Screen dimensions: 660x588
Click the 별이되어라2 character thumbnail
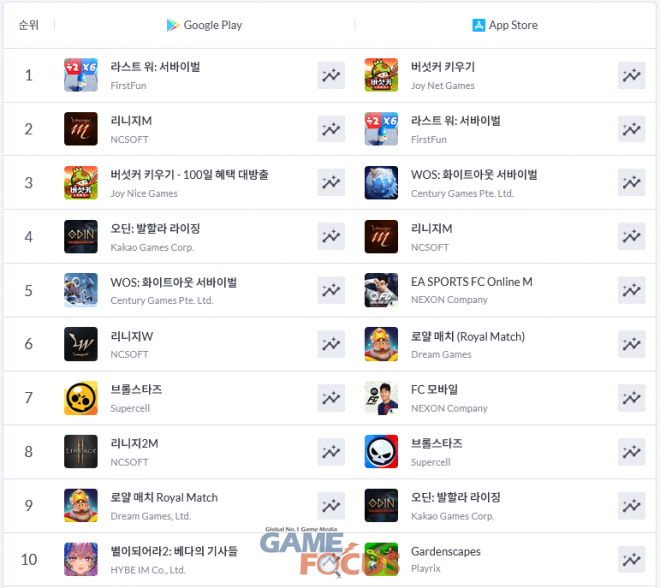81,559
